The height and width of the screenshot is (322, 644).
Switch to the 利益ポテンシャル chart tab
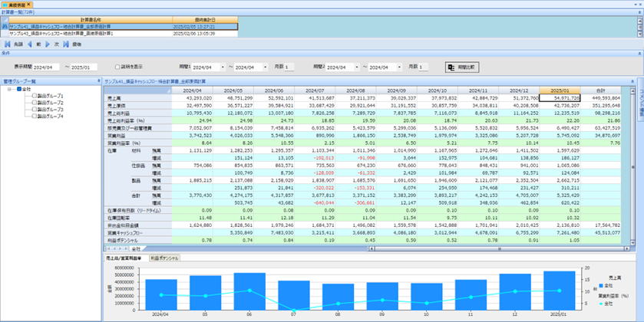coord(164,258)
